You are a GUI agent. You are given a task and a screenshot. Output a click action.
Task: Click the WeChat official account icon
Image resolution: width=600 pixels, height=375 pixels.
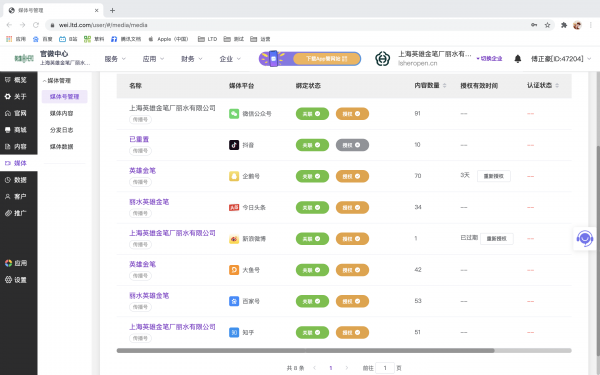234,114
